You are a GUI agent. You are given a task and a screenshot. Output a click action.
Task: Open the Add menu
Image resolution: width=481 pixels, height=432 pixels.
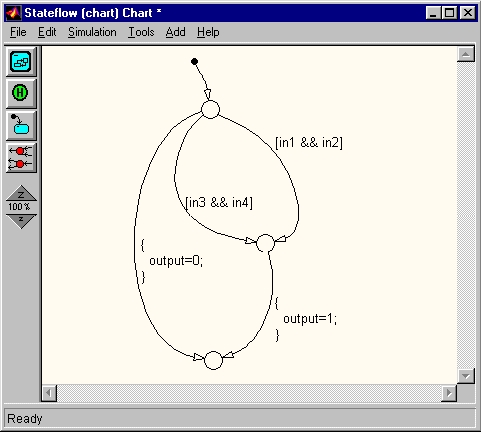pyautogui.click(x=175, y=32)
